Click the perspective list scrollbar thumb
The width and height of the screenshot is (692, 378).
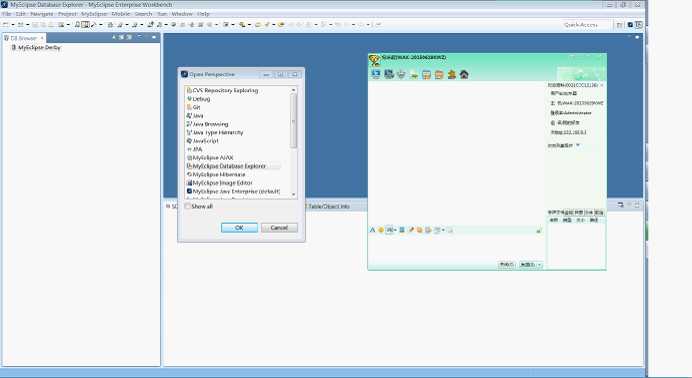pos(293,120)
